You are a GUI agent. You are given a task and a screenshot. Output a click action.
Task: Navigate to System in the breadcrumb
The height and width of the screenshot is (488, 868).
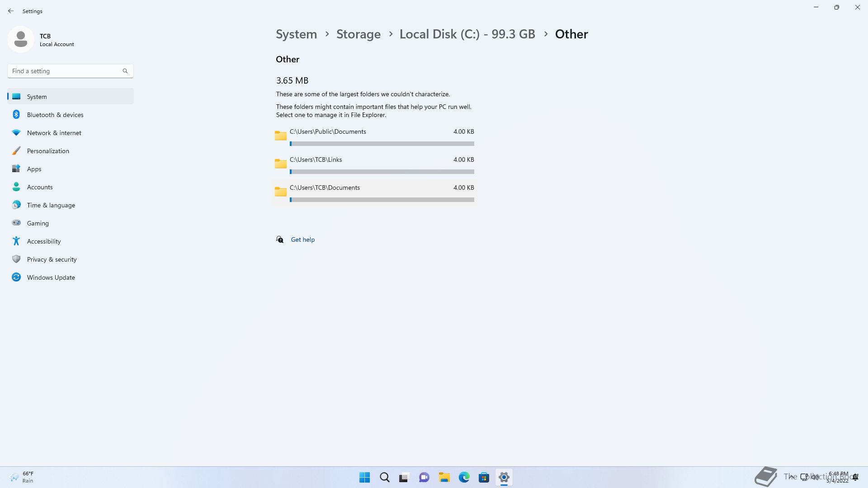(297, 34)
